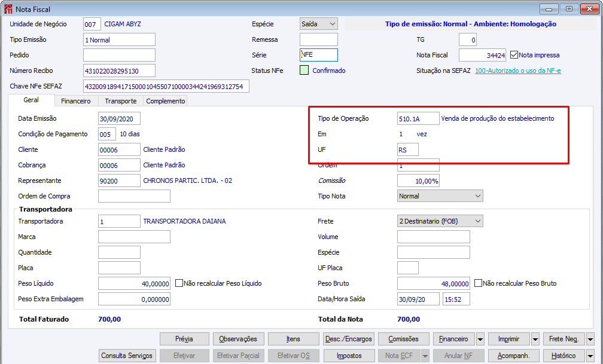Image resolution: width=603 pixels, height=364 pixels.
Task: Click the Nota Fiscal number field 34424
Action: point(483,55)
